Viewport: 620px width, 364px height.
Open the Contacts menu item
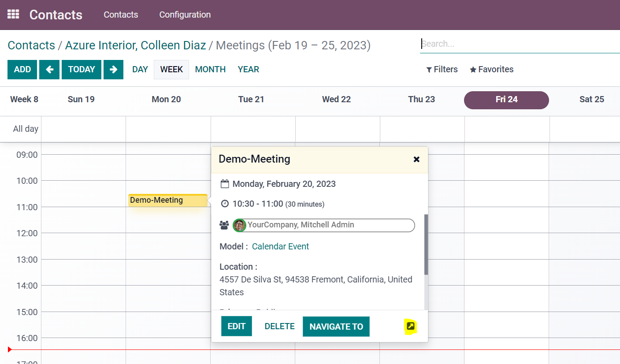coord(121,15)
